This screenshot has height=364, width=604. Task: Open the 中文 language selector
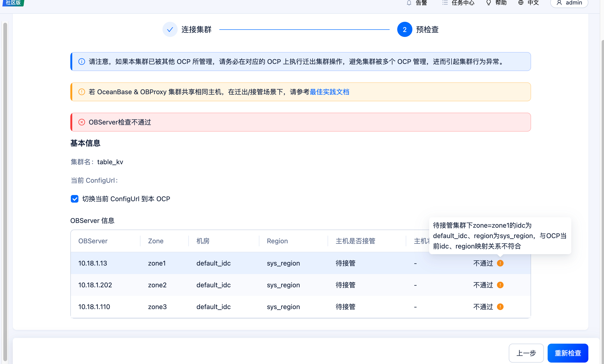(x=533, y=3)
